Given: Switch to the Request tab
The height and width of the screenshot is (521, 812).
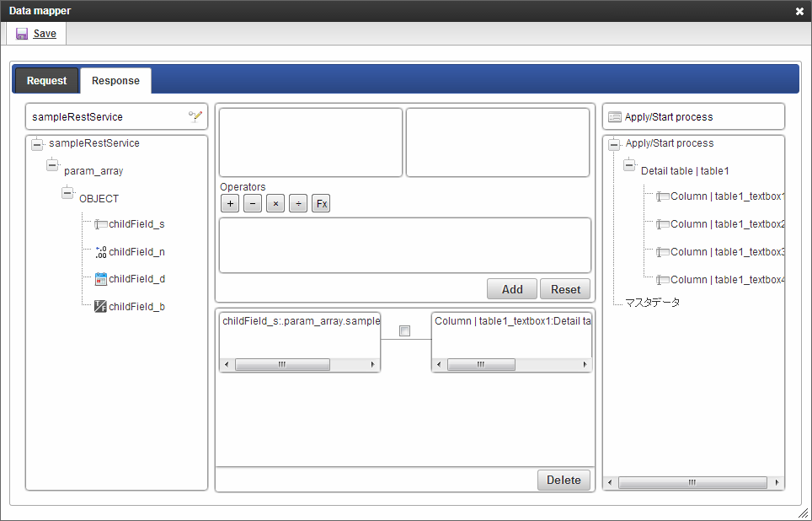Looking at the screenshot, I should tap(46, 81).
